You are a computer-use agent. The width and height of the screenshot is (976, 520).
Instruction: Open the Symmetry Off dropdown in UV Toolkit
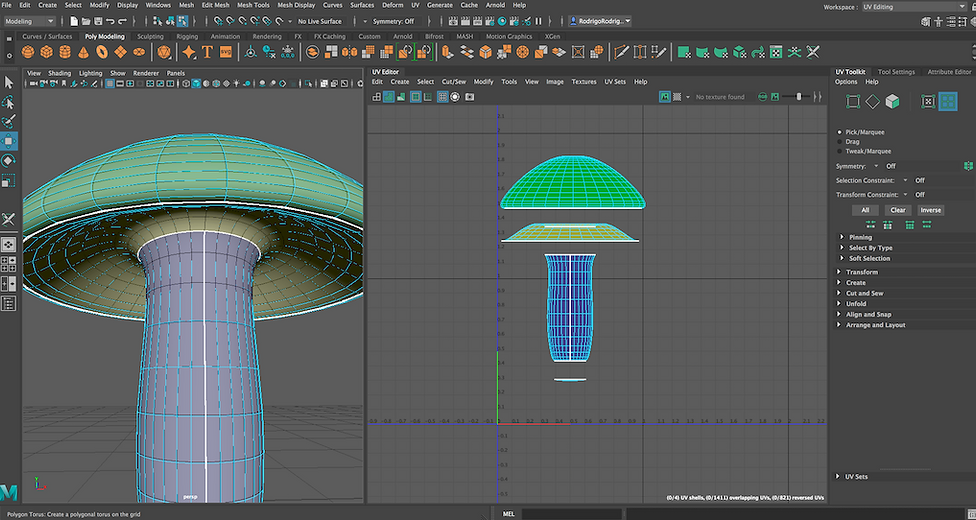876,166
